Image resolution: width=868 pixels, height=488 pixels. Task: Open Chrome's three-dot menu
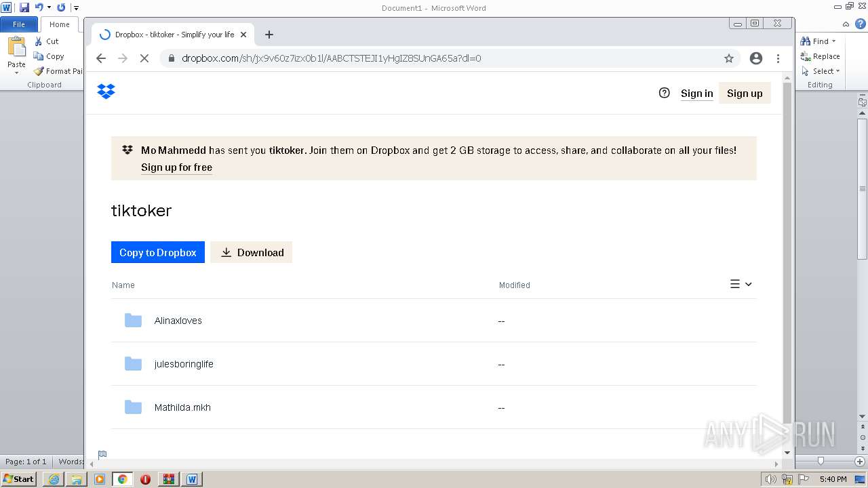778,58
